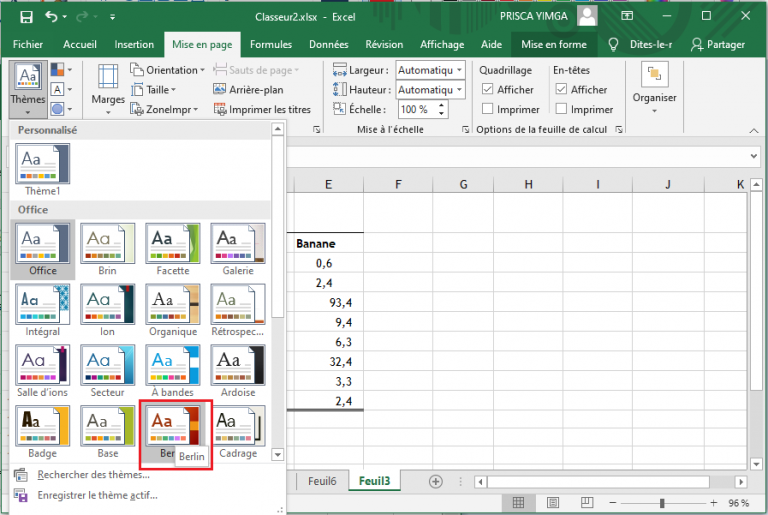Collapse the ribbon with the chevron

[754, 130]
